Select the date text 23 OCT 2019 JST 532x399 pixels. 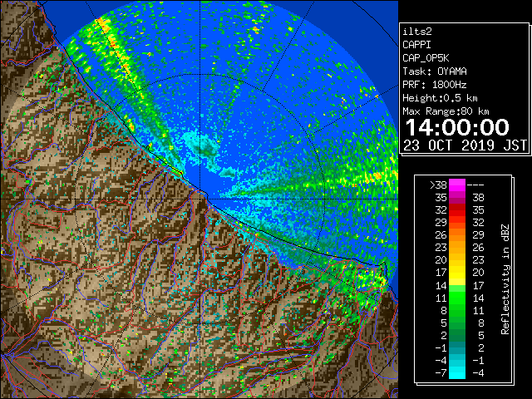coord(465,145)
